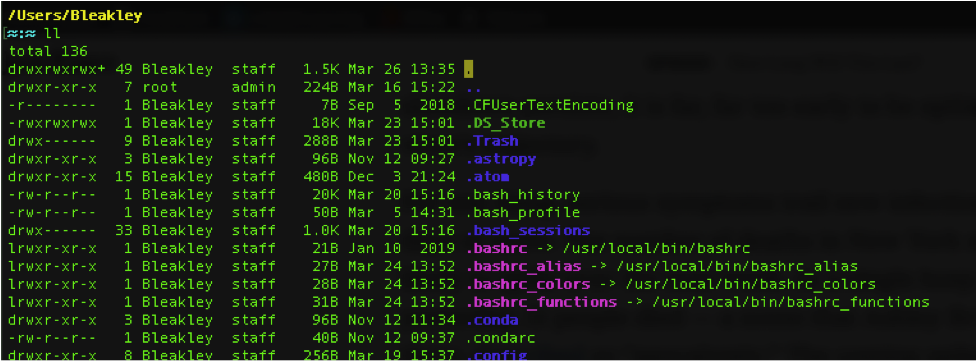Click the /usr/local/bin/bashrc link target
The image size is (977, 361).
point(656,249)
